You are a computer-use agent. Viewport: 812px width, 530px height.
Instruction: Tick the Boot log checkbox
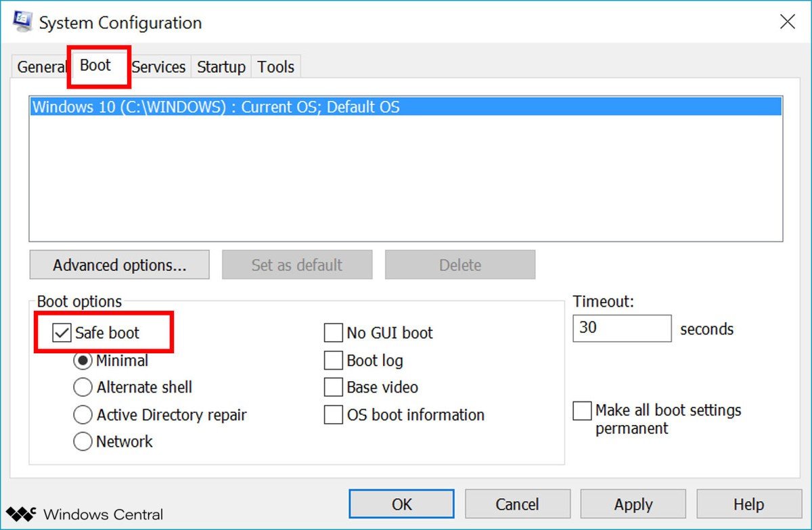click(333, 361)
